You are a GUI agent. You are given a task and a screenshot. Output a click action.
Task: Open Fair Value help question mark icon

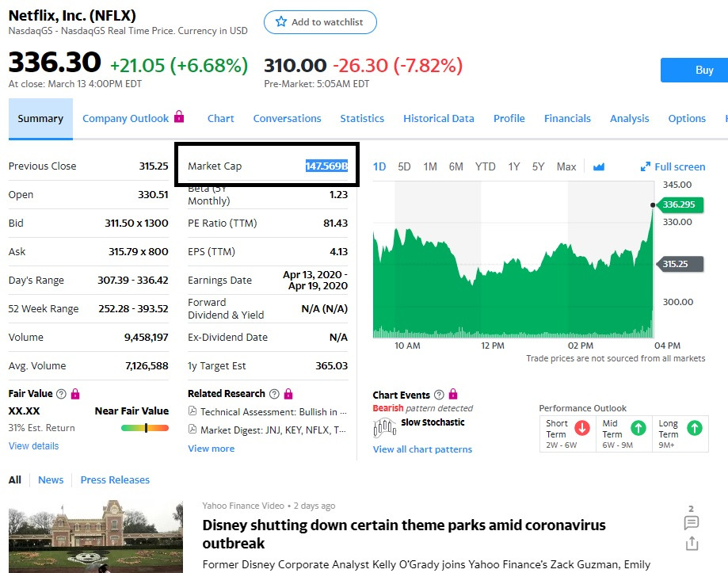[61, 394]
